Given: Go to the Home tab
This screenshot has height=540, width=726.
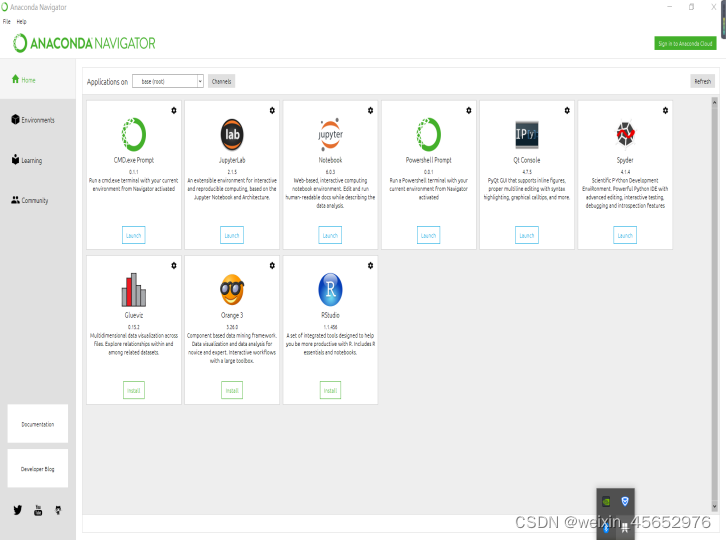Looking at the screenshot, I should (38, 80).
